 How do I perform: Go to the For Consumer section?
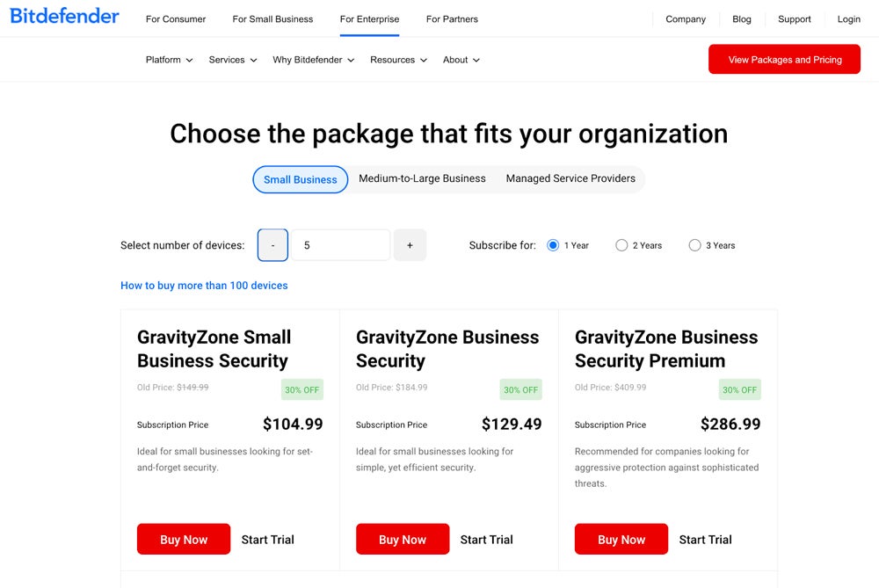(176, 18)
